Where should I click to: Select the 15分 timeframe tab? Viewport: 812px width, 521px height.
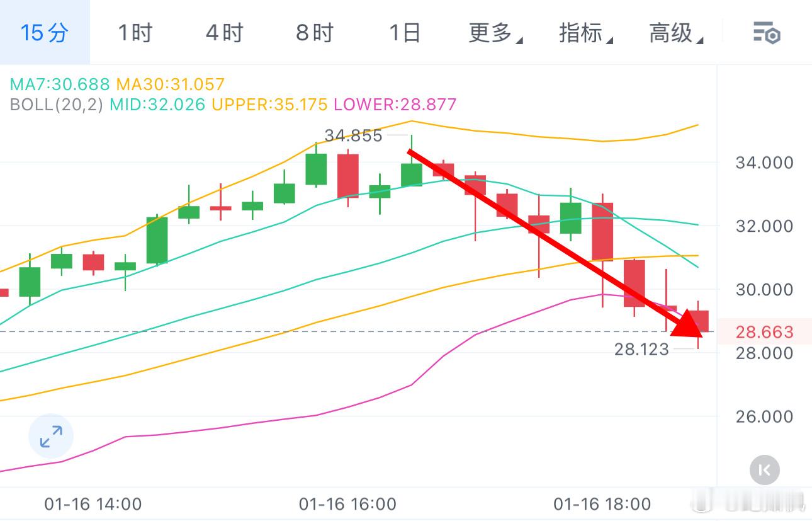coord(42,32)
